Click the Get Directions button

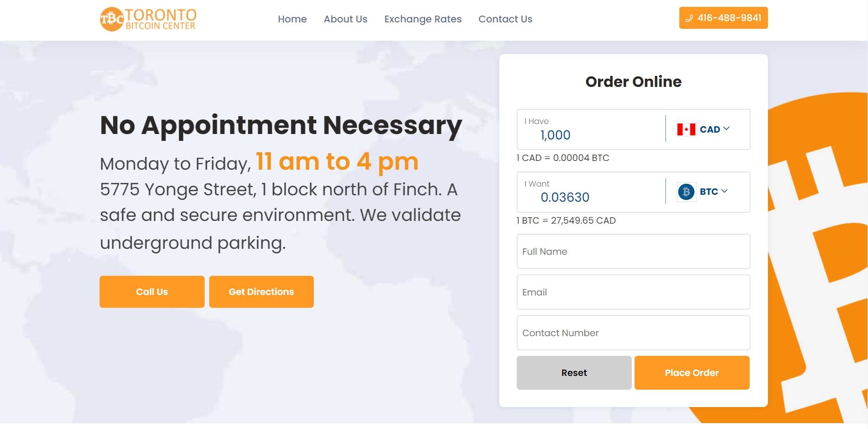[x=261, y=292]
